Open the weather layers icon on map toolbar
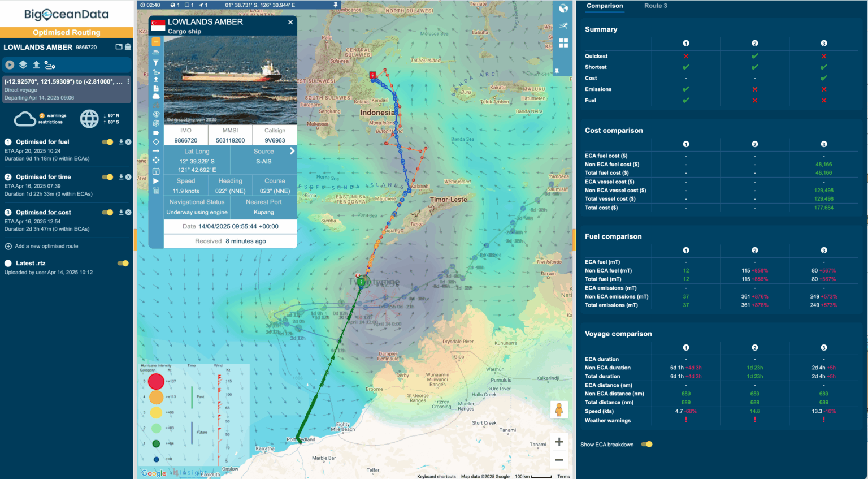 tap(157, 96)
